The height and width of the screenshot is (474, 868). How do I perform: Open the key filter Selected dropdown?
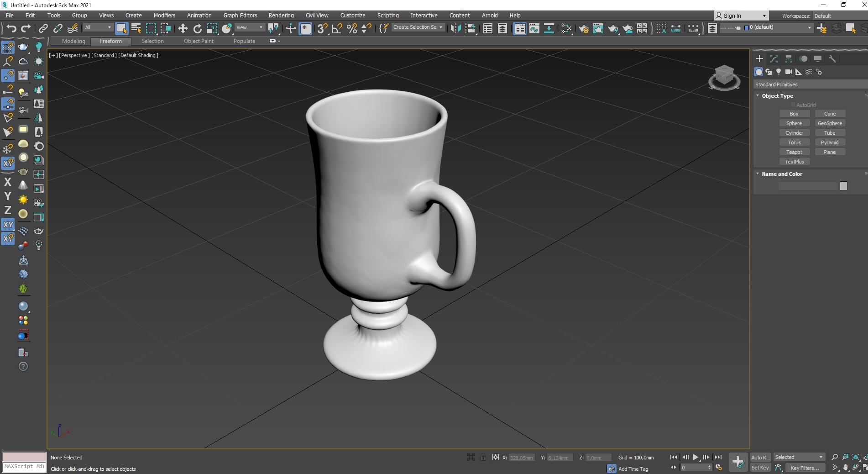(x=799, y=457)
